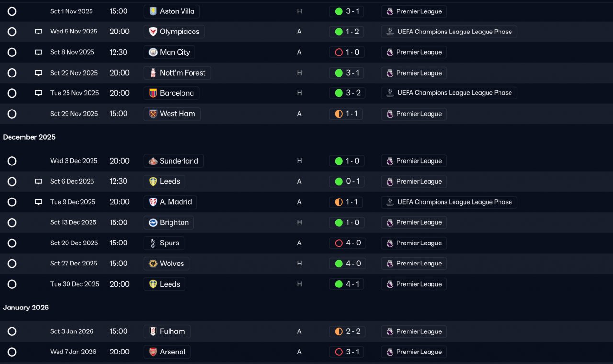Click the Barcelona crest icon
613x364 pixels.
(153, 93)
